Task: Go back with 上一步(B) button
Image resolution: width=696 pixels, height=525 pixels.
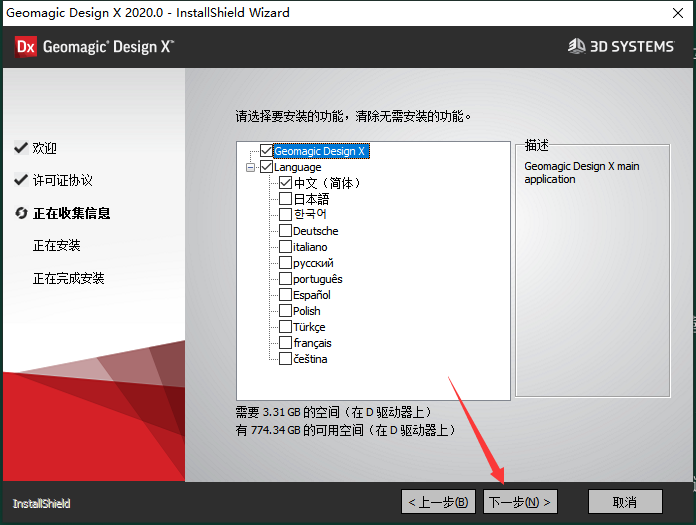Action: (x=438, y=502)
